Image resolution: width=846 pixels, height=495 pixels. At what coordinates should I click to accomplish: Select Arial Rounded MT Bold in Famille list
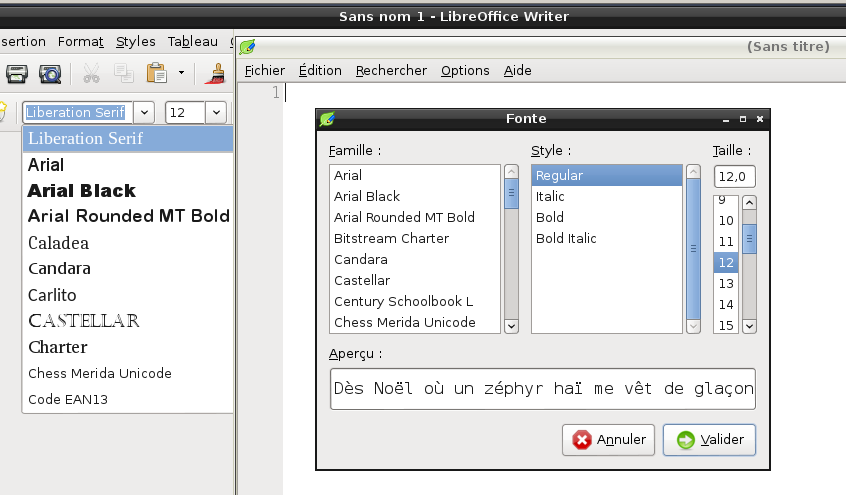coord(415,218)
